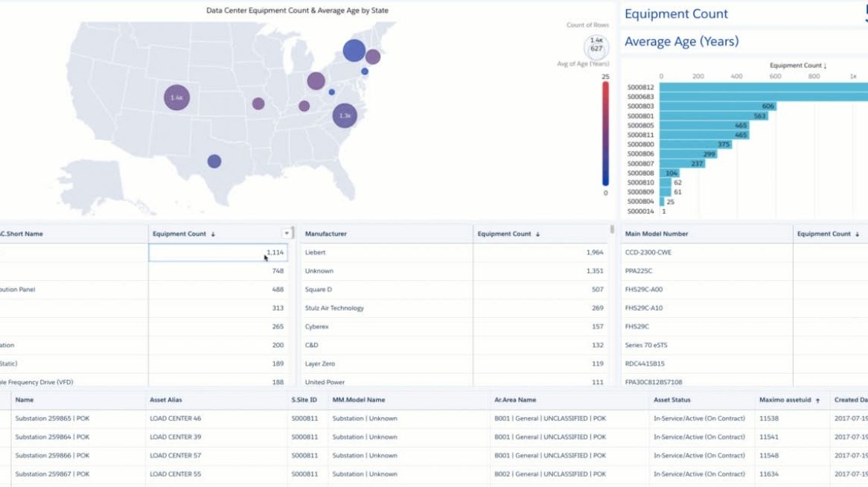Toggle sorting on the Manufacturer column header
Image resolution: width=868 pixels, height=487 pixels.
tap(328, 233)
